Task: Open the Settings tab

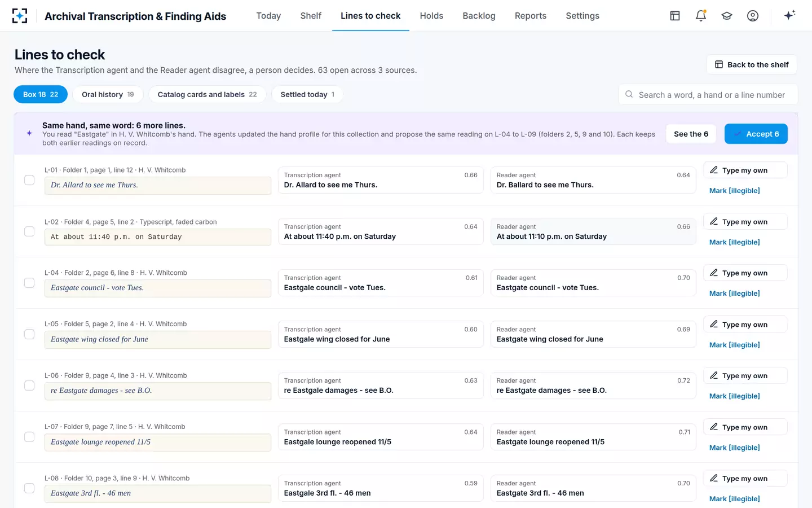Action: tap(582, 16)
